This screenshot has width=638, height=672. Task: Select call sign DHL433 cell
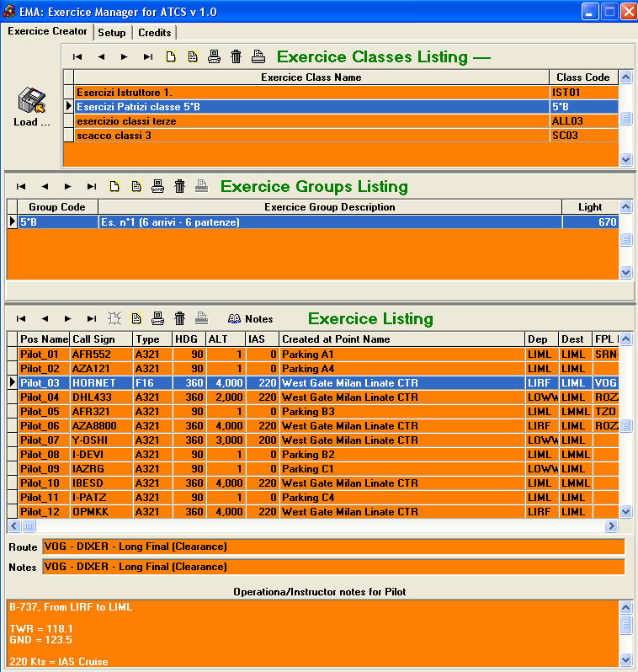(101, 397)
